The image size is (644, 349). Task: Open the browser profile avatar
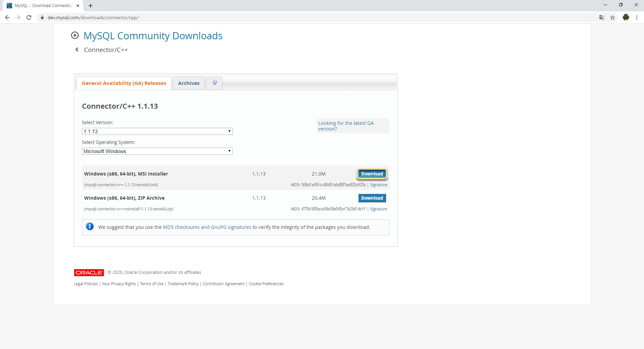click(626, 17)
